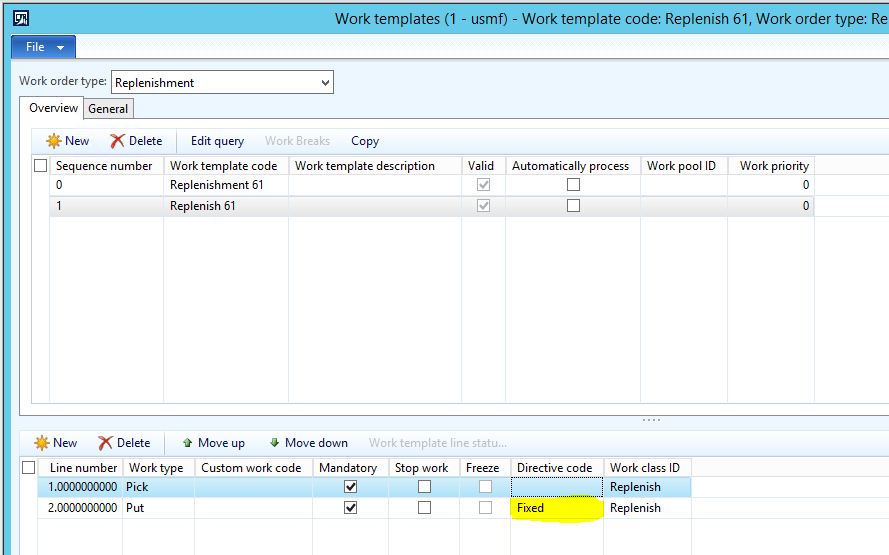
Task: Click the Fixed directive code cell
Action: click(x=557, y=508)
